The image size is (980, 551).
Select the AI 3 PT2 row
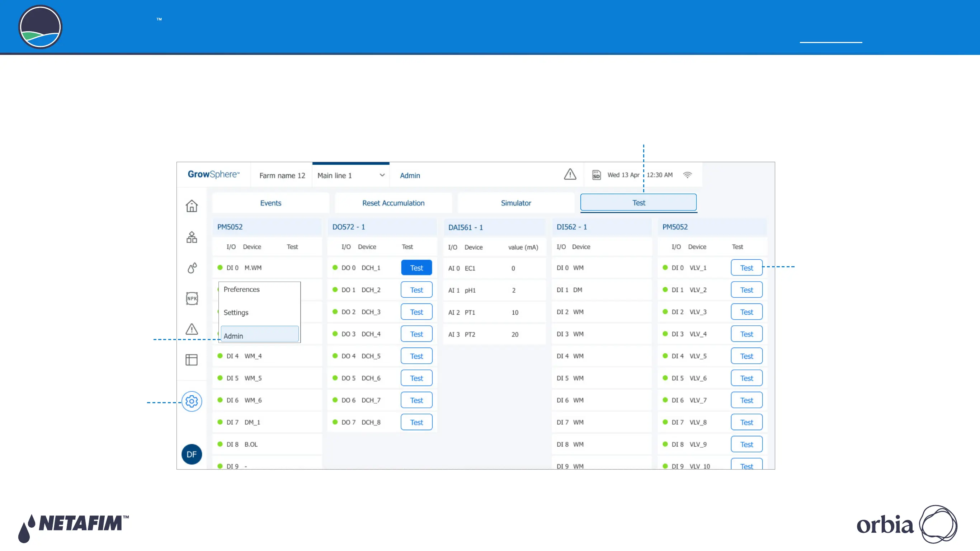pyautogui.click(x=494, y=334)
